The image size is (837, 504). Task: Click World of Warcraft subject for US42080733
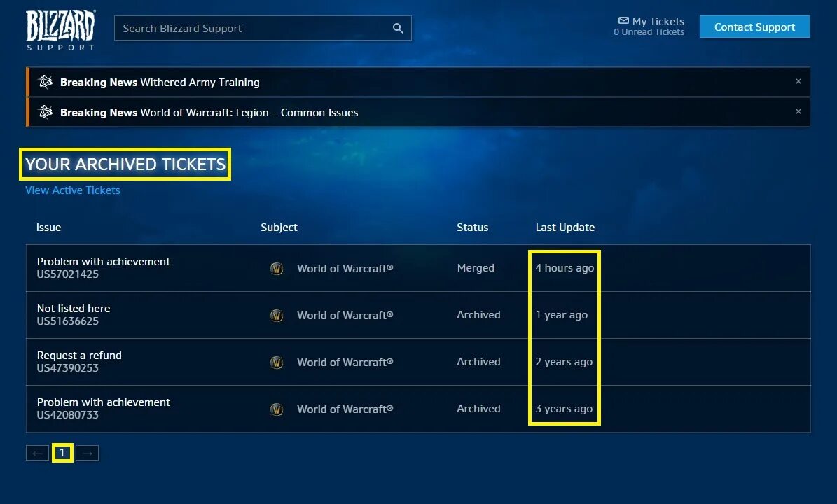[345, 409]
